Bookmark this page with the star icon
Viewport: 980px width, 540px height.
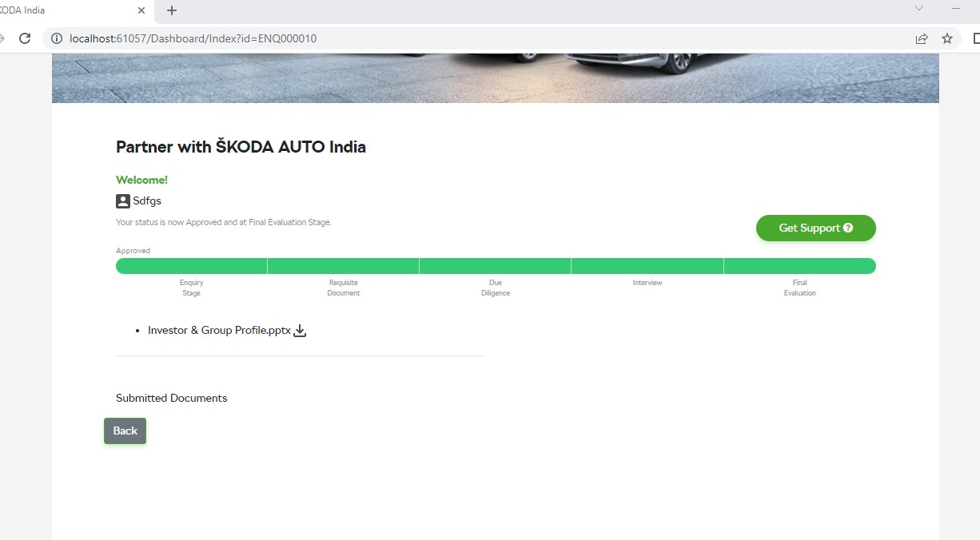(947, 38)
